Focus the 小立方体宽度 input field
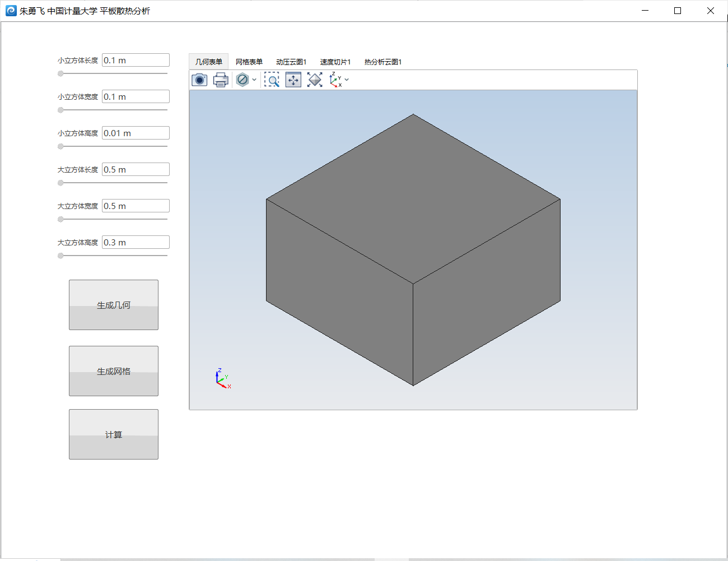The width and height of the screenshot is (728, 561). point(136,96)
